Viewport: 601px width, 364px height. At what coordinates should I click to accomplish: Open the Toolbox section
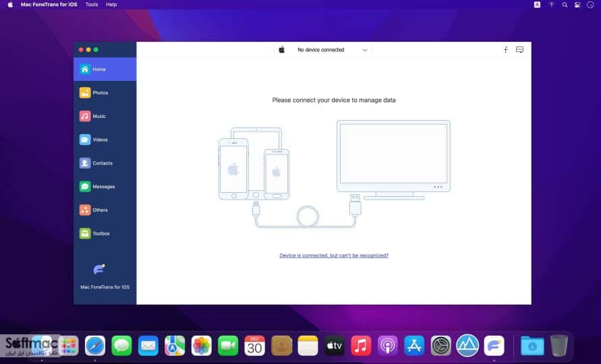[x=105, y=233]
